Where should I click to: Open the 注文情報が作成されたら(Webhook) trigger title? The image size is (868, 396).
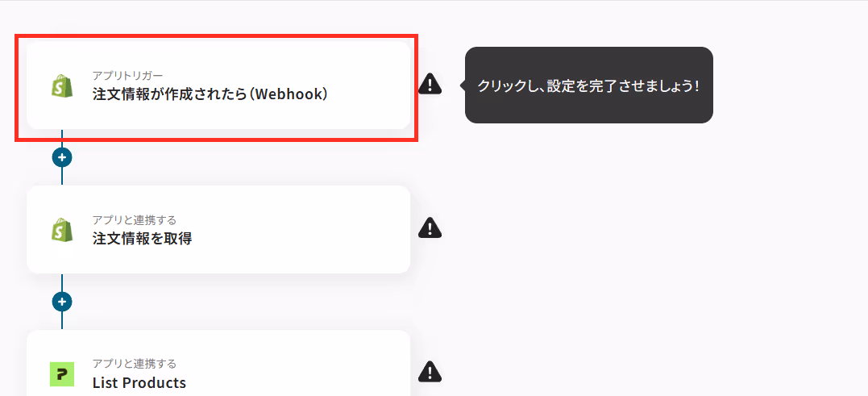tap(211, 94)
